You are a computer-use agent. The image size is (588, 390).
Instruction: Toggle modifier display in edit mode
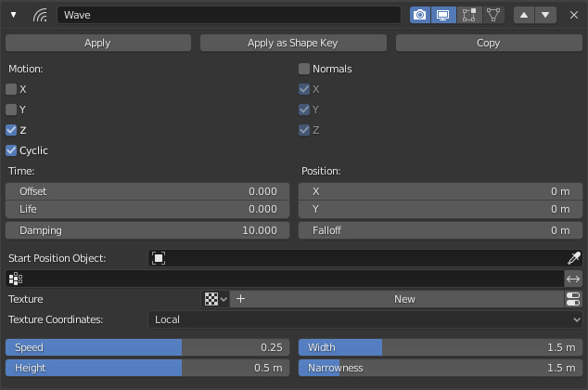click(x=468, y=15)
